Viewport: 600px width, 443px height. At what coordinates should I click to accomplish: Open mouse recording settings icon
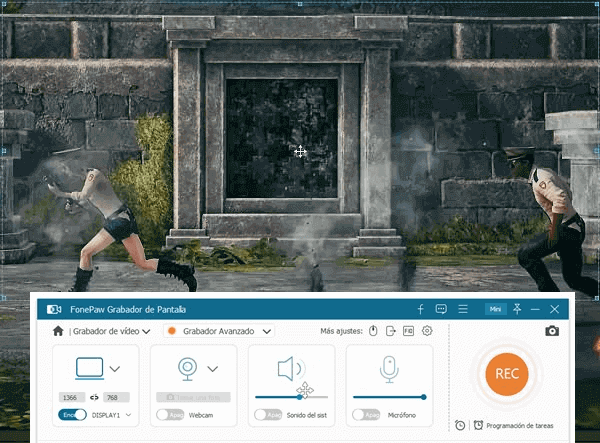click(373, 331)
